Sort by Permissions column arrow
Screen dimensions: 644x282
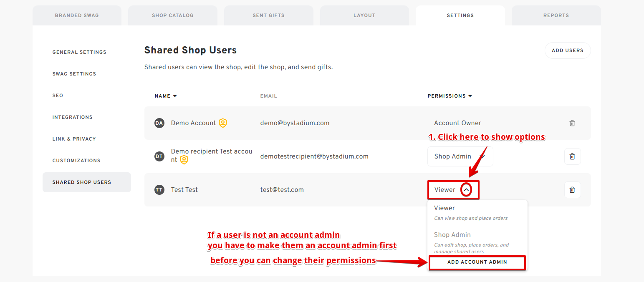[470, 96]
